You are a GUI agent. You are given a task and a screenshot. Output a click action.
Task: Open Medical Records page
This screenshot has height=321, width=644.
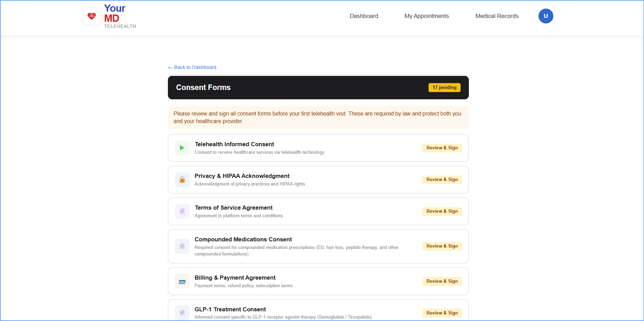[x=497, y=16]
